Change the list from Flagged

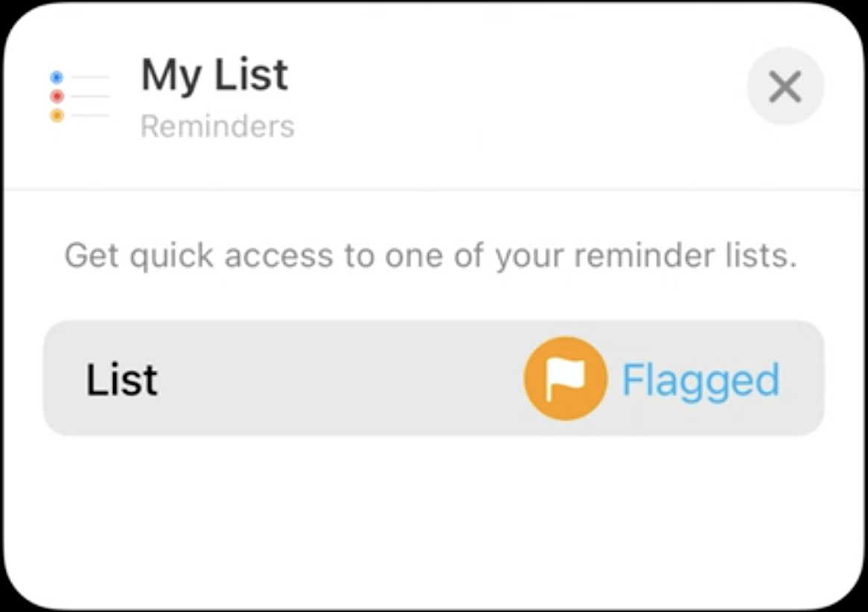click(652, 380)
